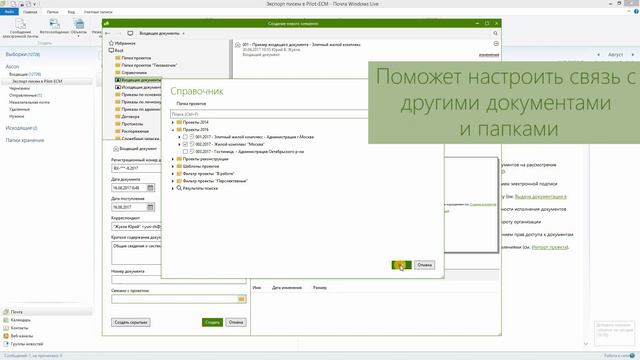
Task: Click folder picker icon in Связано с проектом
Action: 242,299
